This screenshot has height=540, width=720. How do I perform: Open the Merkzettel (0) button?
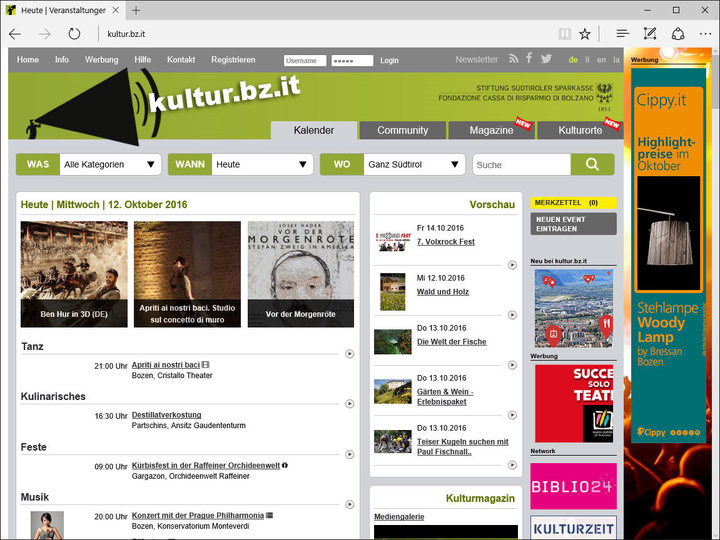574,202
